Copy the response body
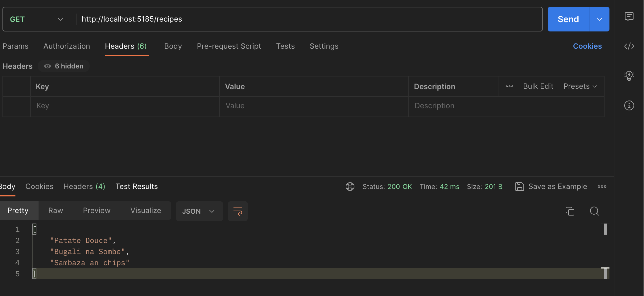Screen dimensions: 644x296 coord(570,211)
